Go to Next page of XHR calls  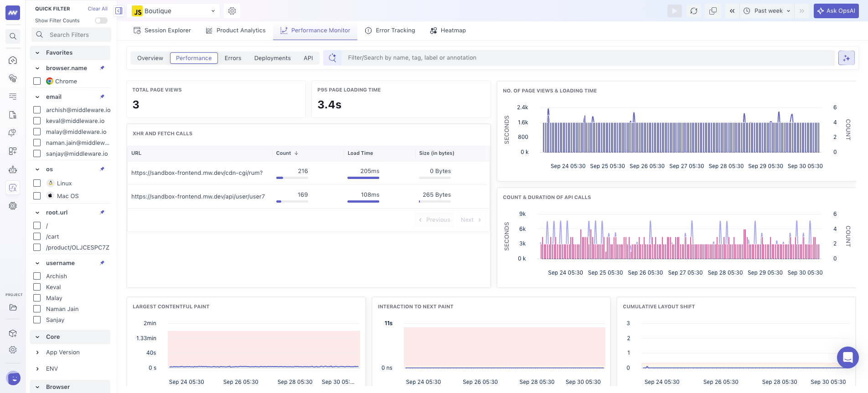(471, 220)
